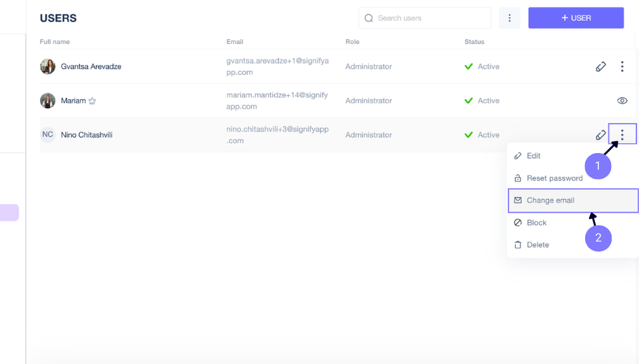639x364 pixels.
Task: Click the Email column header
Action: click(x=235, y=41)
